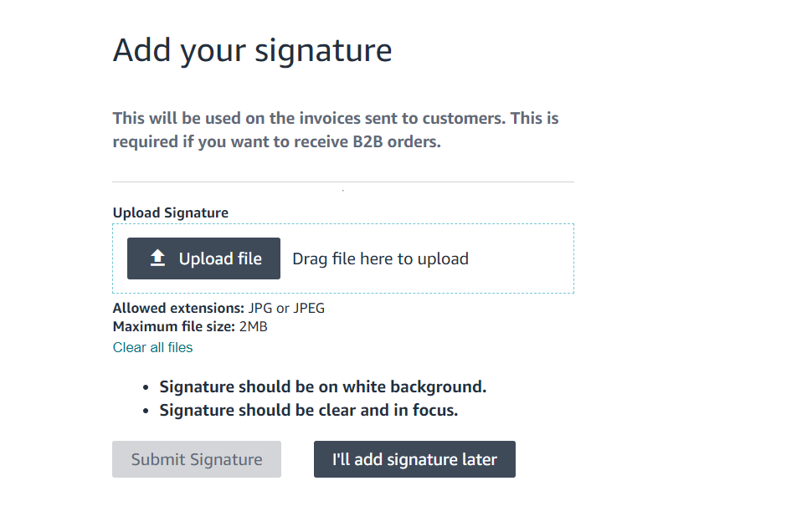Click the horizontal divider line under description
The image size is (812, 527).
coord(343,182)
